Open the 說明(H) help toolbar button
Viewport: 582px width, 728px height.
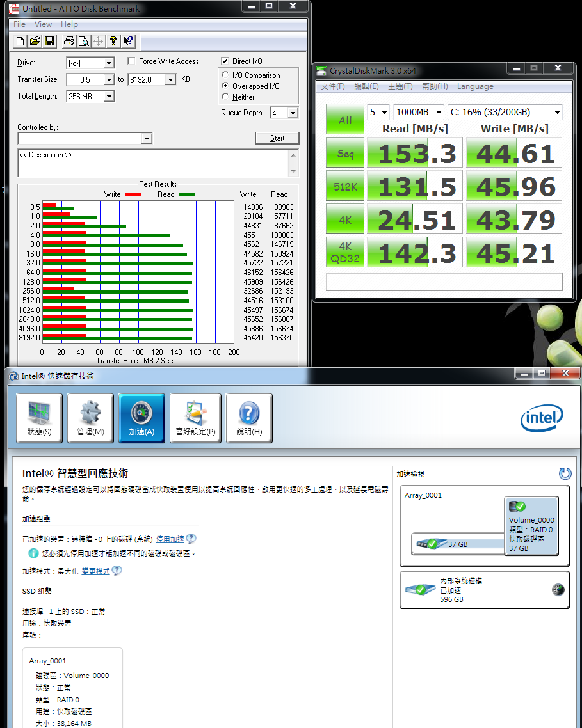249,418
